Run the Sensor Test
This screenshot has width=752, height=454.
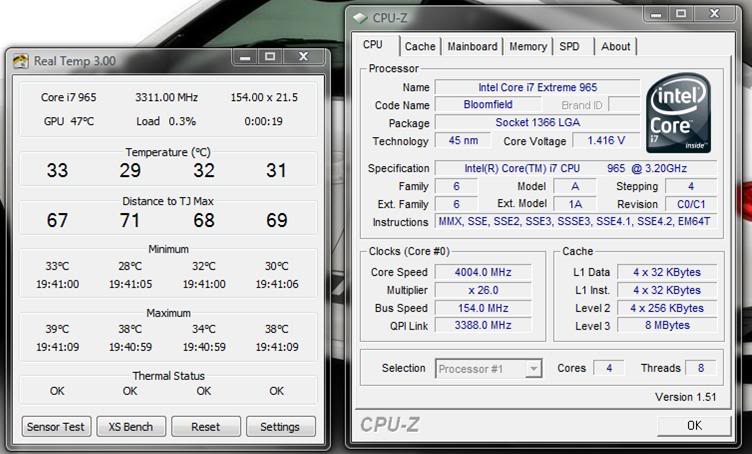pos(56,427)
